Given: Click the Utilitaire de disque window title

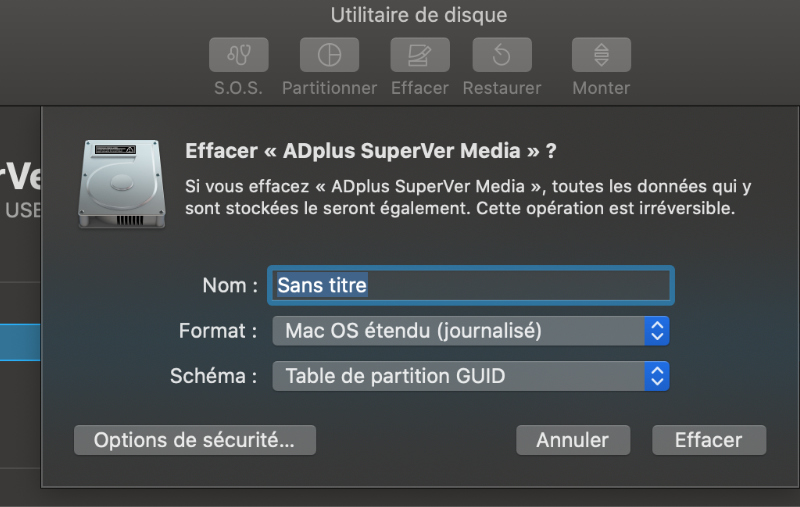Looking at the screenshot, I should tap(419, 15).
